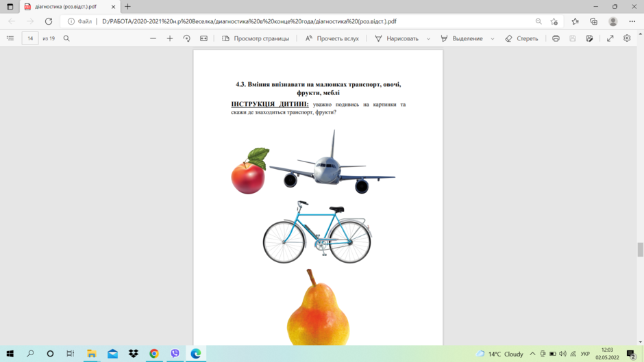Open Viber from the taskbar
The width and height of the screenshot is (644, 362).
[x=175, y=353]
